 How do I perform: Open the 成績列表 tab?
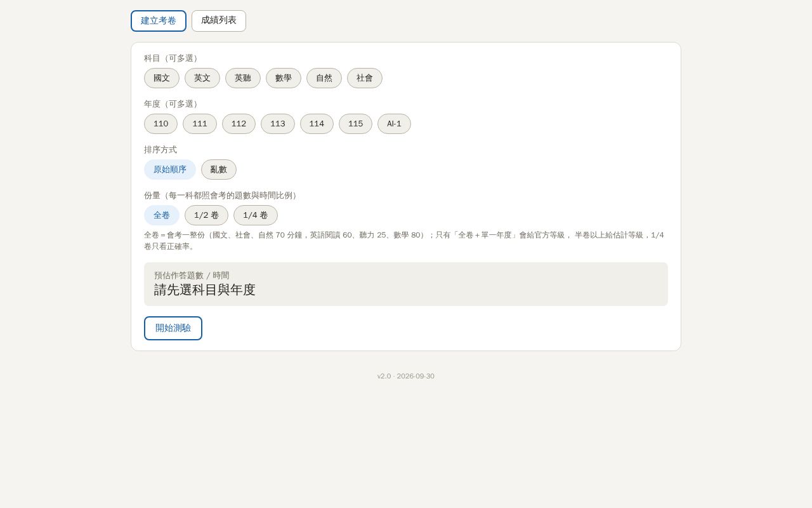[x=219, y=21]
